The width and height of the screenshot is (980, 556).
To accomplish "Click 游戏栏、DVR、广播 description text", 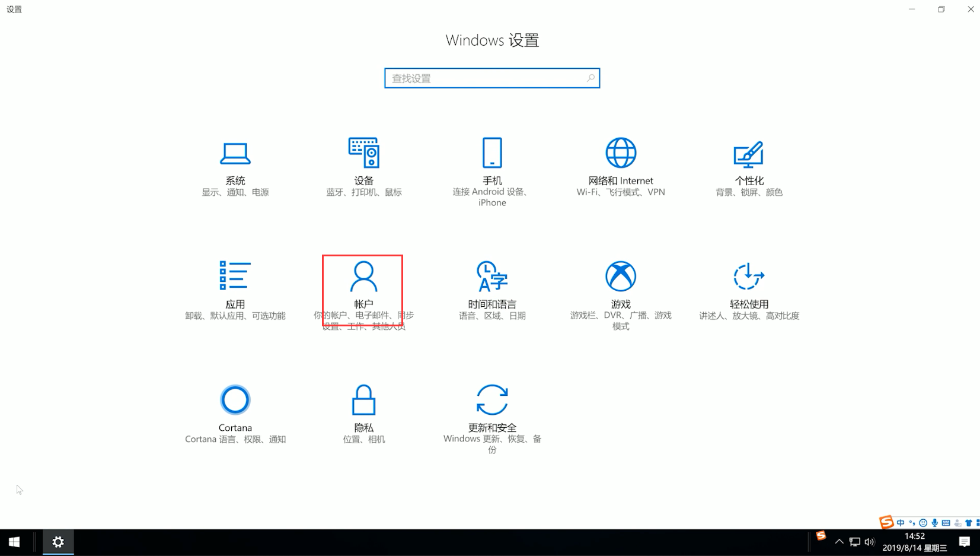I will [x=621, y=321].
